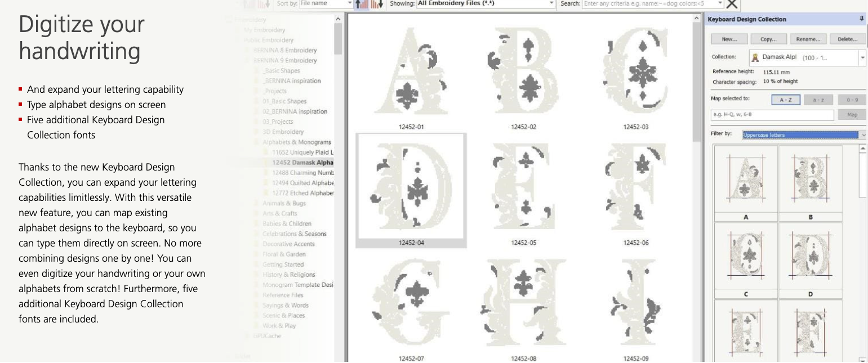Select 12452 Damask Alphabet folder in tree
The image size is (868, 363).
pos(302,163)
